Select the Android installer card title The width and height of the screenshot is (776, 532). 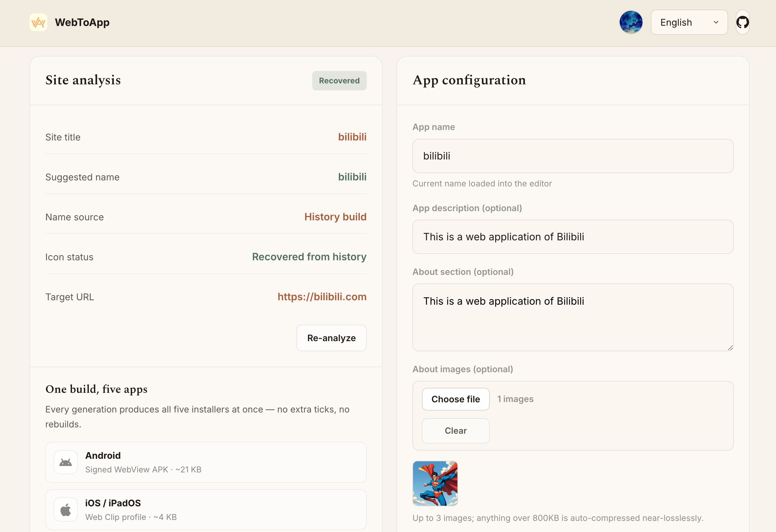[x=103, y=456]
